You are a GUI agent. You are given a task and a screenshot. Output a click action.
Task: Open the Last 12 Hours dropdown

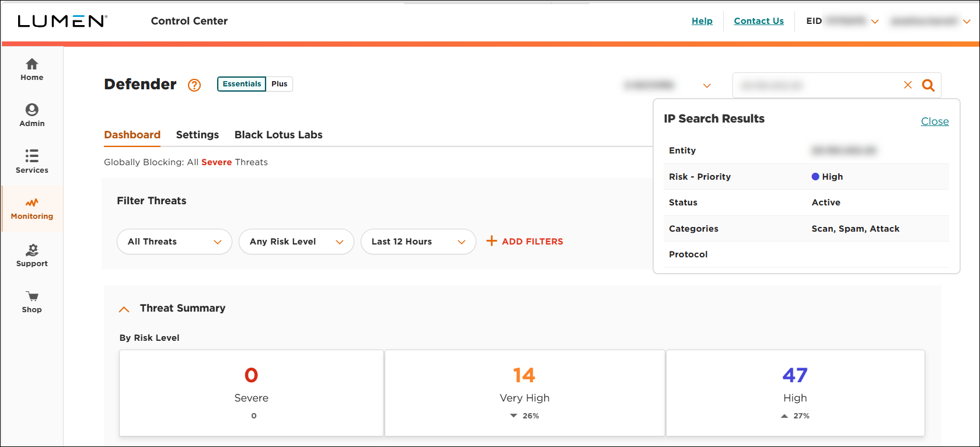418,242
